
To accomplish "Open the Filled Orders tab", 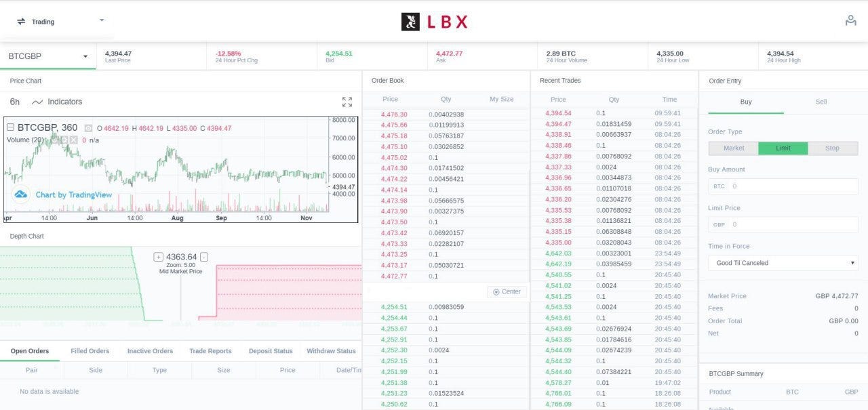I will (x=90, y=351).
